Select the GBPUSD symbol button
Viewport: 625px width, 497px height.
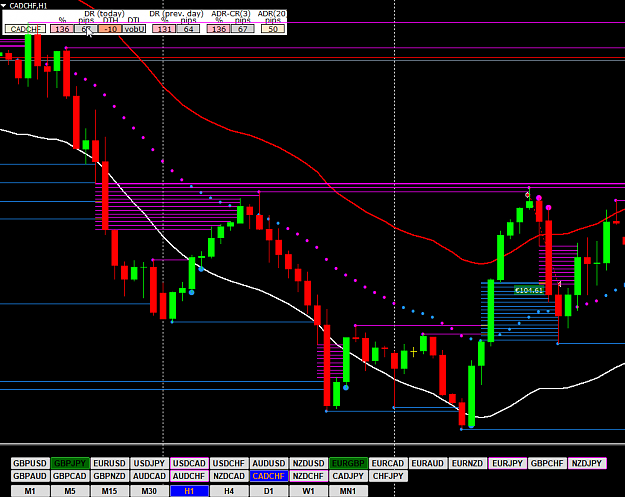(x=30, y=463)
